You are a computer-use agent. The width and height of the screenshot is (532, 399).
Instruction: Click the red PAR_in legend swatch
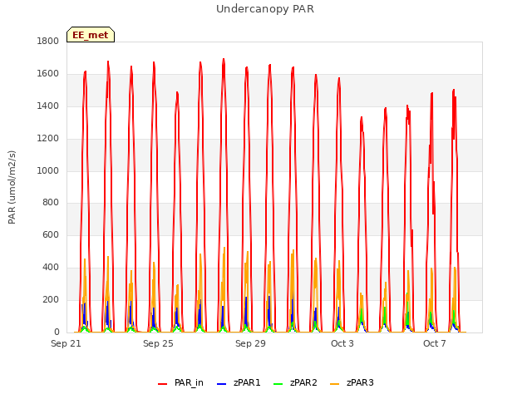(163, 384)
